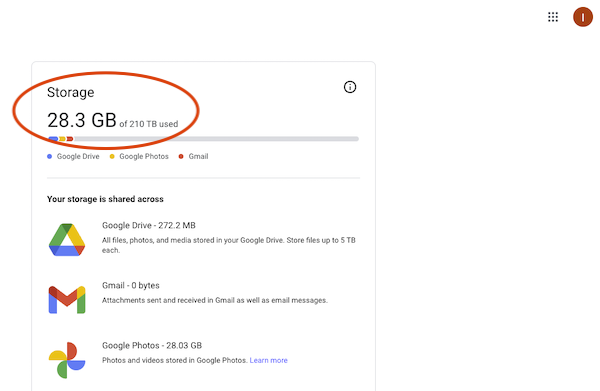Click the storage info icon

click(350, 87)
